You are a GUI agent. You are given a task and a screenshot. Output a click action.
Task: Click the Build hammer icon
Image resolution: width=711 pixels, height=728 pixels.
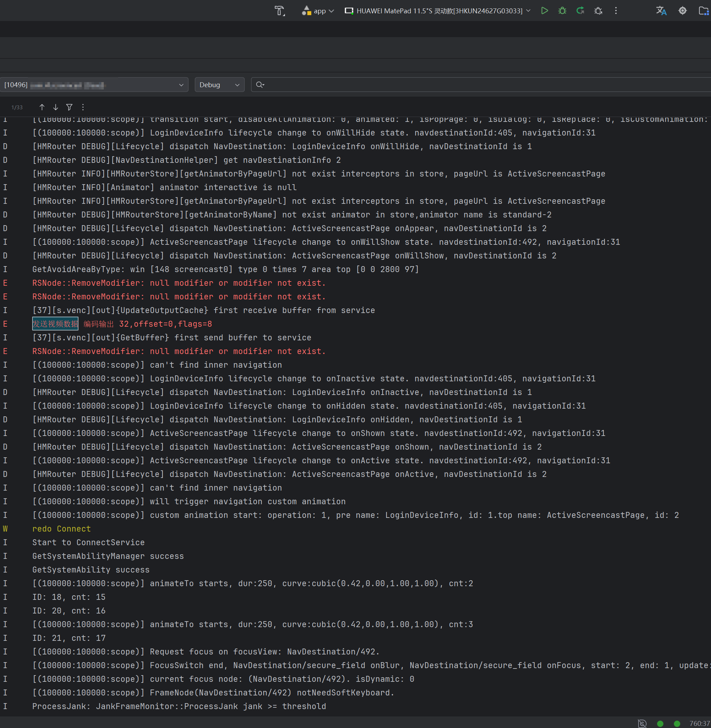tap(279, 11)
